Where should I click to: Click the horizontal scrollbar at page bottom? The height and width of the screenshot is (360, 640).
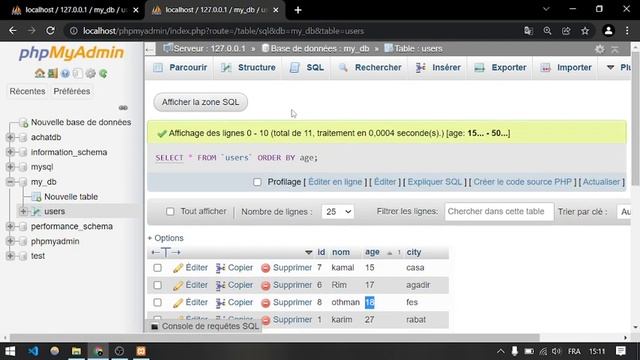[274, 338]
